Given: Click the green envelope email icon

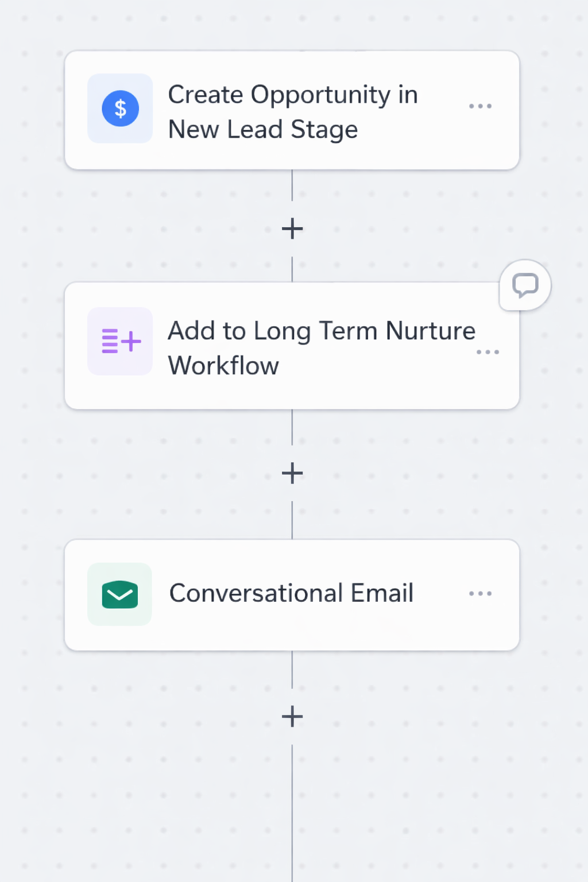Looking at the screenshot, I should click(119, 594).
